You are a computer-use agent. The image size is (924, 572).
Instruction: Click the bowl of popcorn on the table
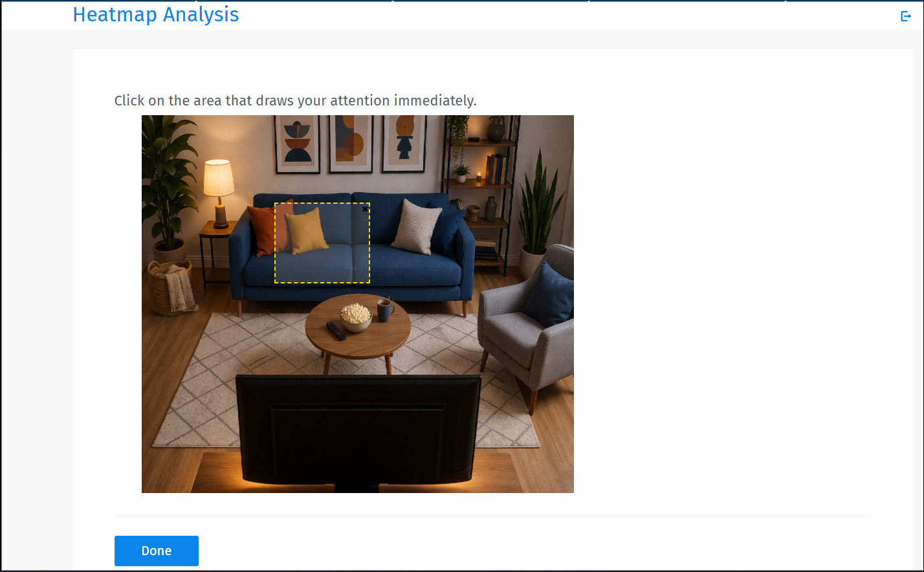click(x=357, y=318)
